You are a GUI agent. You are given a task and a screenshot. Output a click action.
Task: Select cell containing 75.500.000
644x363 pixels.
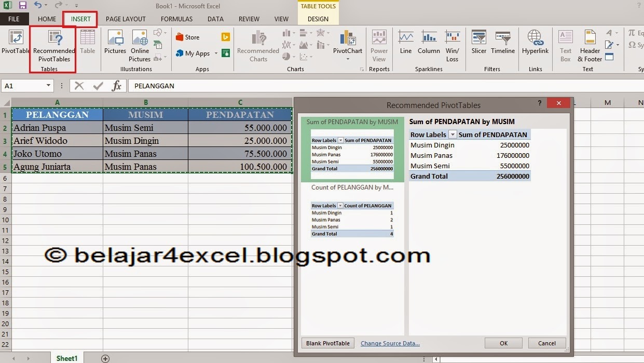click(x=240, y=154)
